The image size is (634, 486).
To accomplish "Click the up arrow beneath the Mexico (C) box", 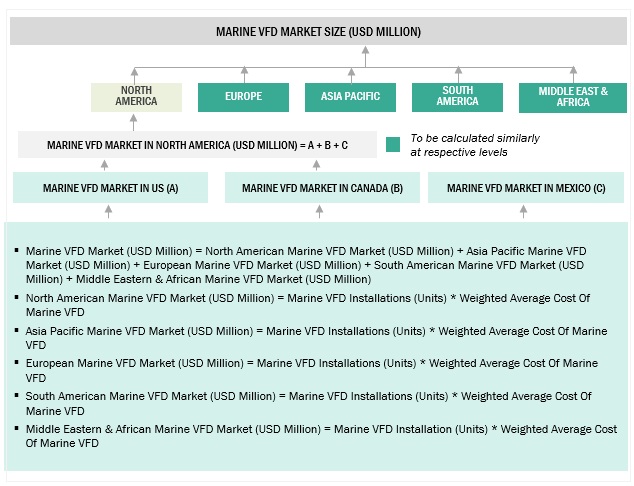I will click(524, 211).
